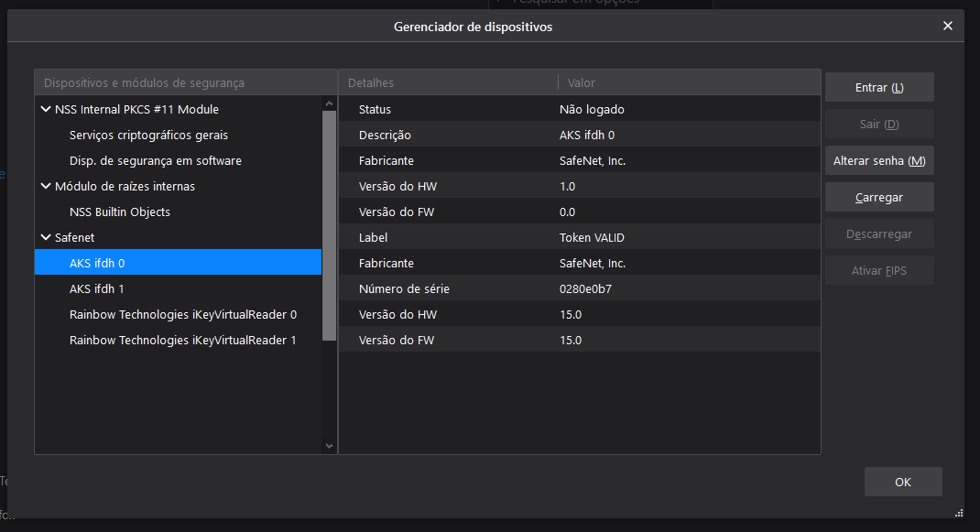Close the Gerenciador de dispositivos dialog

tap(948, 26)
